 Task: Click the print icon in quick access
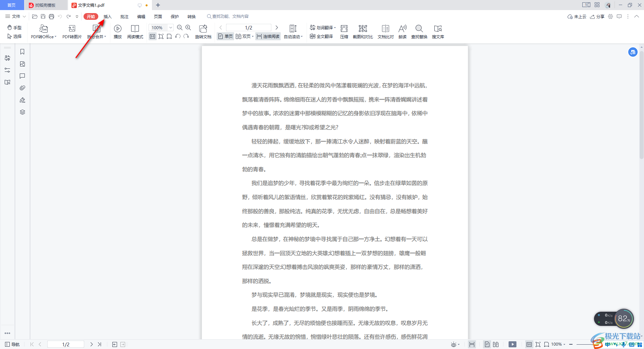pos(51,16)
